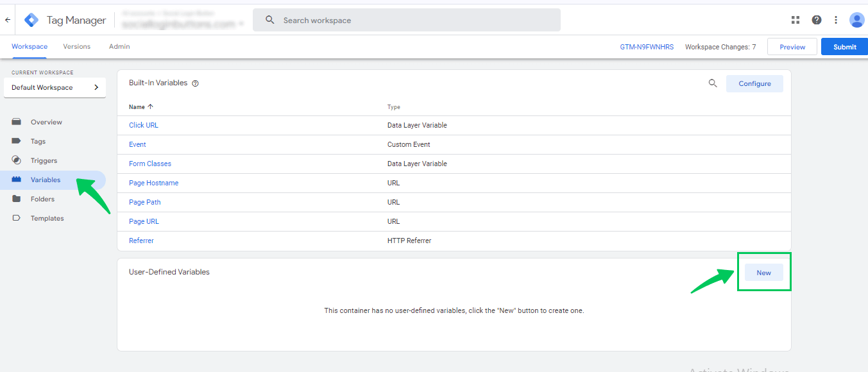This screenshot has height=372, width=868.
Task: Click the Built-In Variables help info icon
Action: pos(196,83)
